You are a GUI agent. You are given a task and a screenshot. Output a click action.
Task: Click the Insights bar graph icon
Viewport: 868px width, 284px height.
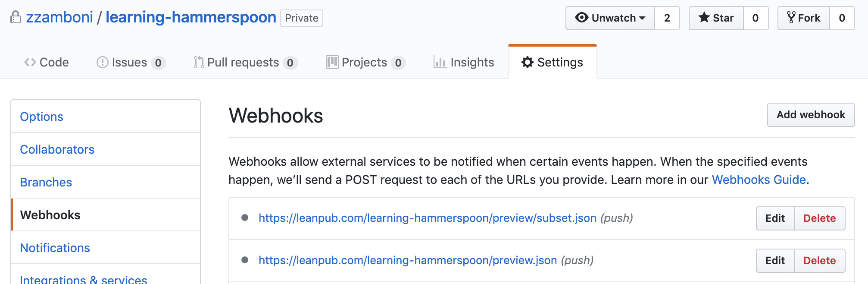coord(440,62)
